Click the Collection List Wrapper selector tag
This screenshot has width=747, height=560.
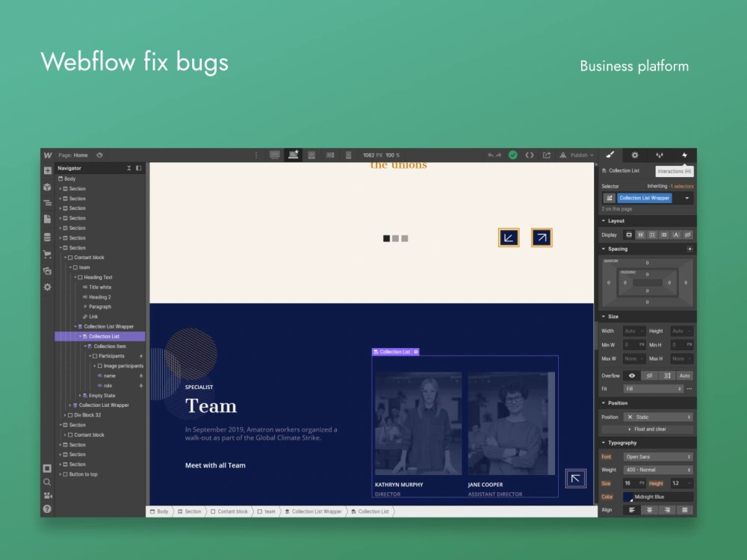[x=644, y=198]
